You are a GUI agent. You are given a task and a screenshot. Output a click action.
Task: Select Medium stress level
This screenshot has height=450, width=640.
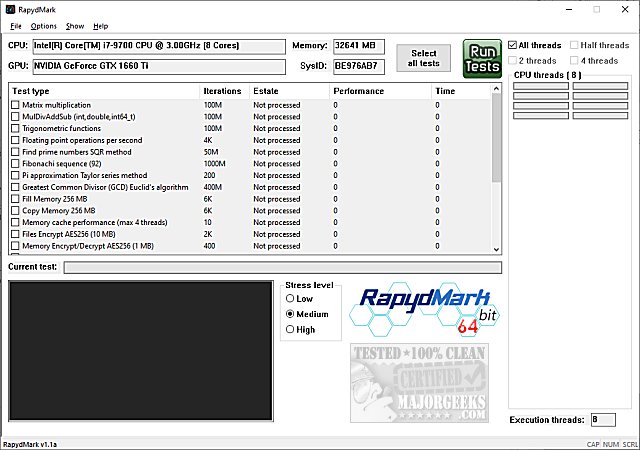pos(290,314)
